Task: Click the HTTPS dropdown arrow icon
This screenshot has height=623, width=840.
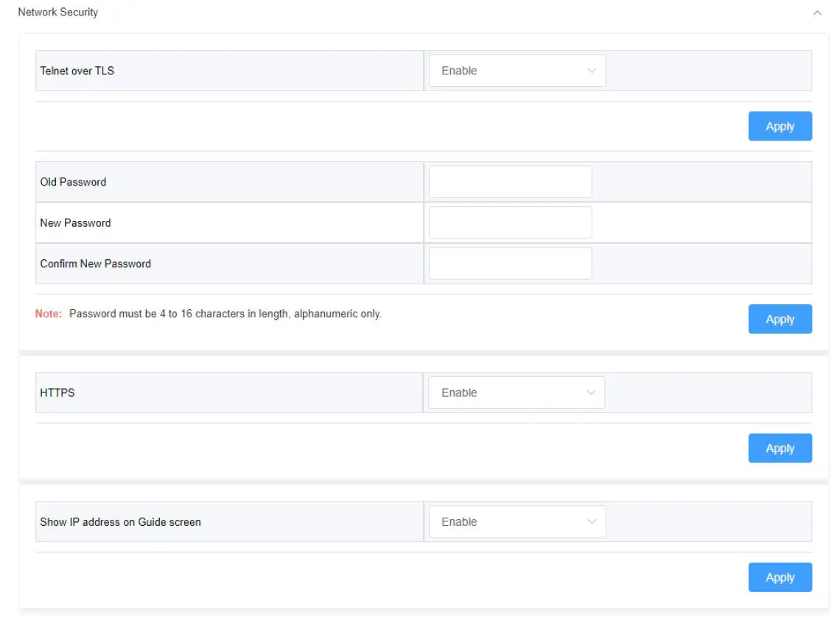Action: 590,393
